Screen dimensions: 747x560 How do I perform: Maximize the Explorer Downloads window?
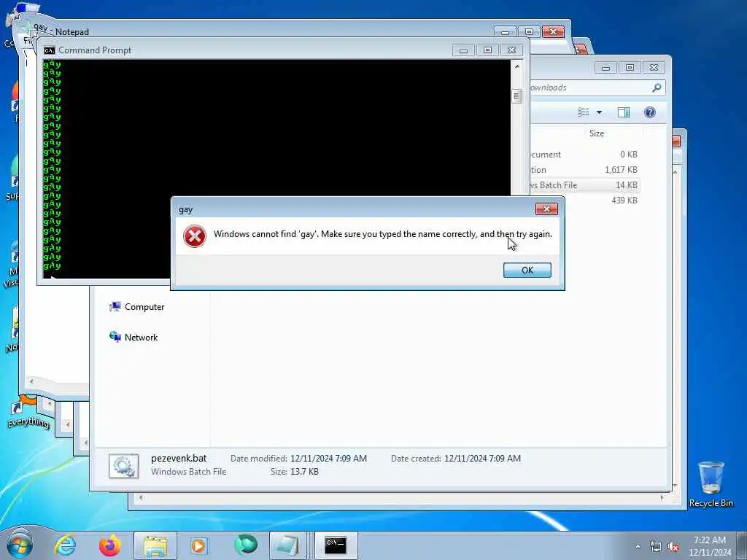click(x=630, y=68)
